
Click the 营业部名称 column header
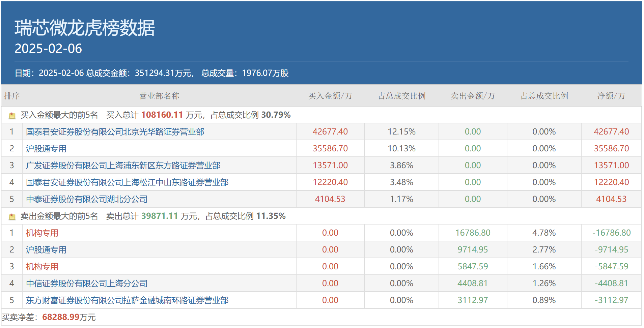[159, 96]
